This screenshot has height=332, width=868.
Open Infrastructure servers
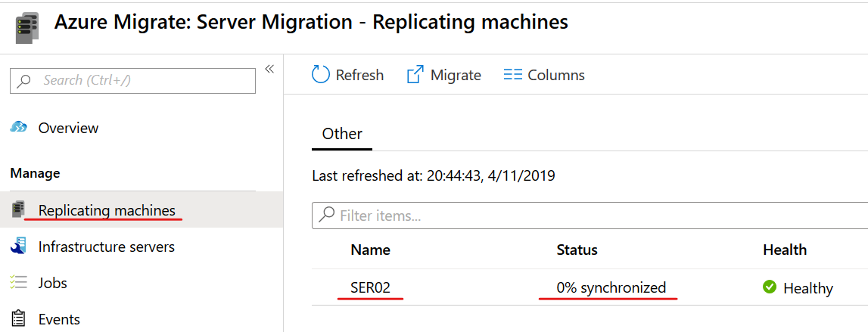[106, 247]
